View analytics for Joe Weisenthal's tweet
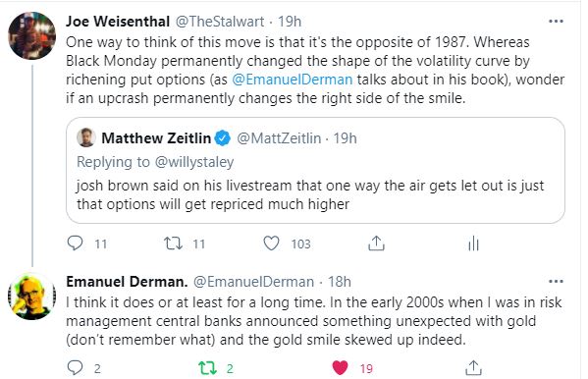Viewport: 588px width, 379px height. [x=473, y=244]
